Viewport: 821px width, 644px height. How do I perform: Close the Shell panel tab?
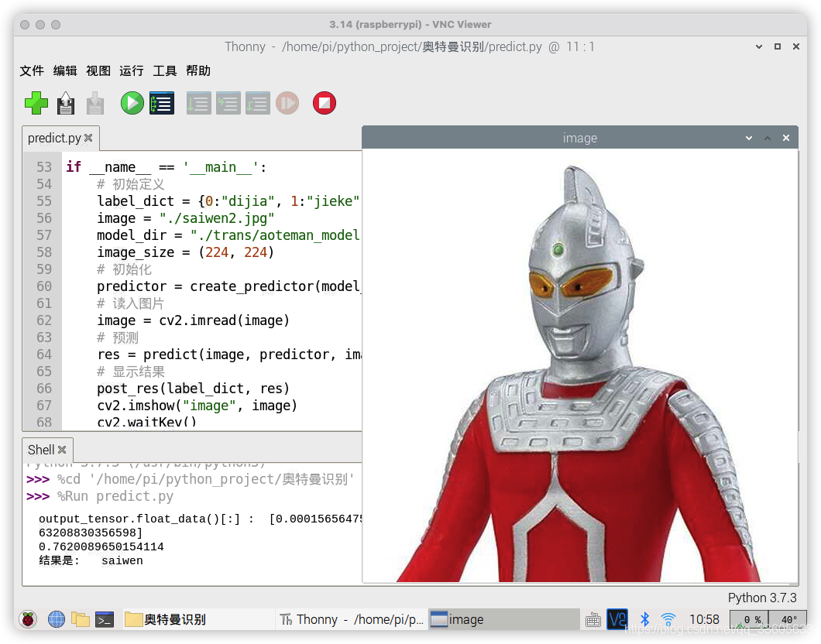pyautogui.click(x=62, y=450)
